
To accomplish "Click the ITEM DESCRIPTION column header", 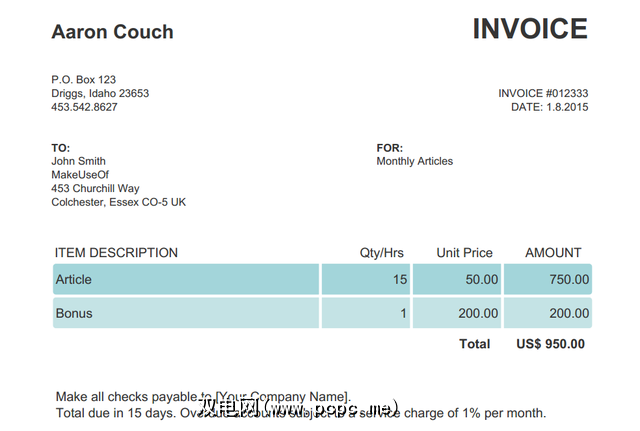I will click(x=116, y=253).
